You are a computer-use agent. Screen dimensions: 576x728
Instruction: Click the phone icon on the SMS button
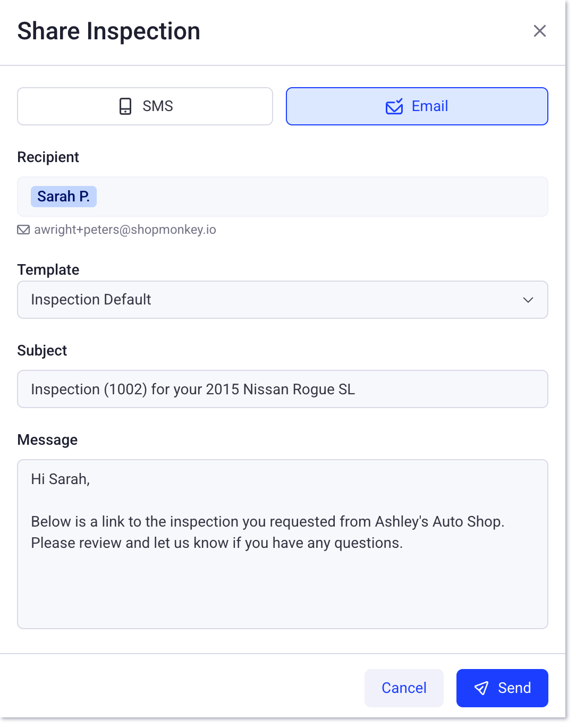[x=124, y=106]
